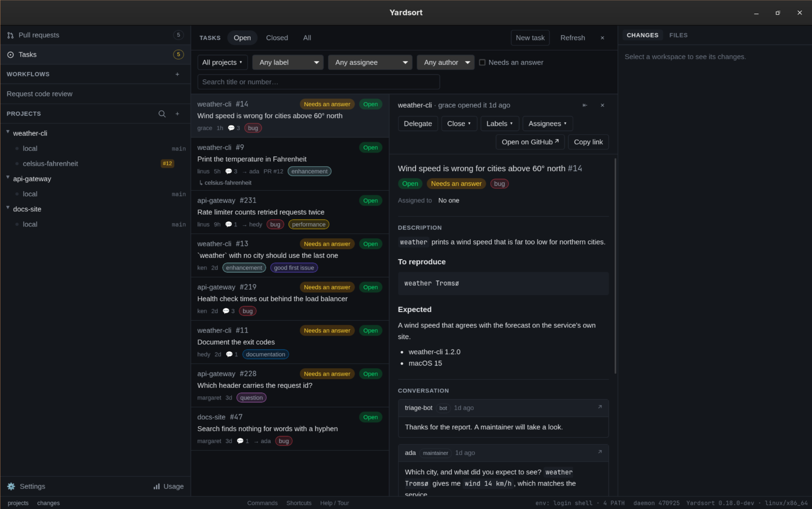Click the Tasks count badge
The width and height of the screenshot is (812, 509).
(178, 55)
